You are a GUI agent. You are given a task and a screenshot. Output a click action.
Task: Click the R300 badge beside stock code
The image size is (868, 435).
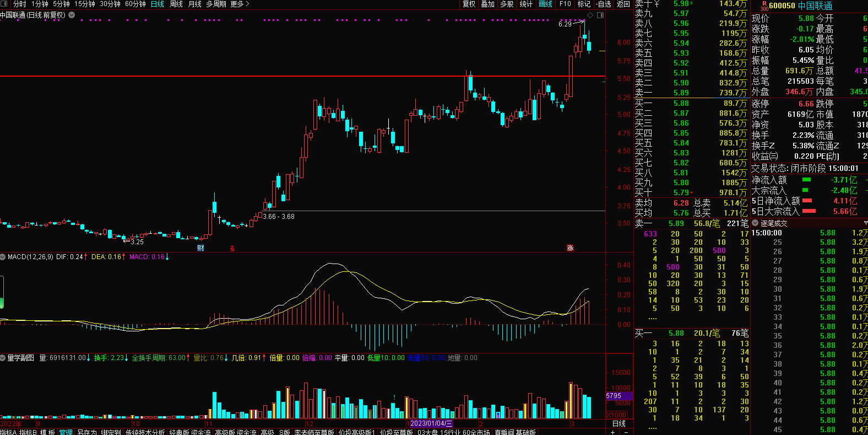coord(764,6)
